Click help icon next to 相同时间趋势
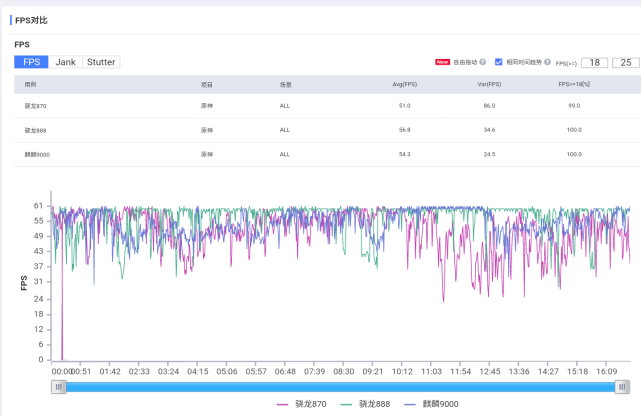Screen dimensions: 641x416 click(x=549, y=62)
